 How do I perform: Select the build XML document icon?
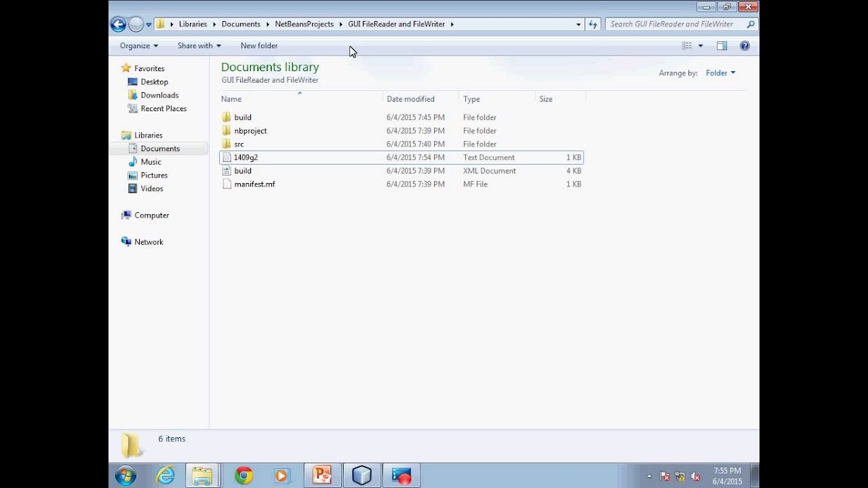click(x=226, y=171)
